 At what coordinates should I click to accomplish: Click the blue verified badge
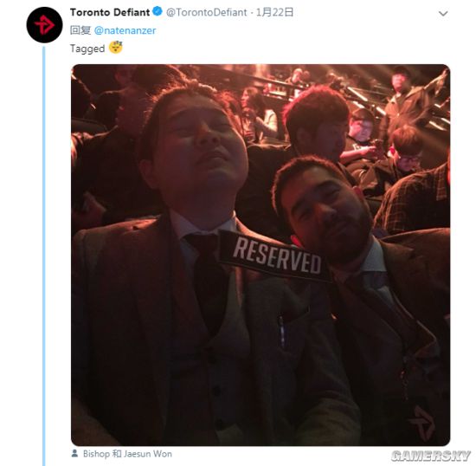click(158, 12)
